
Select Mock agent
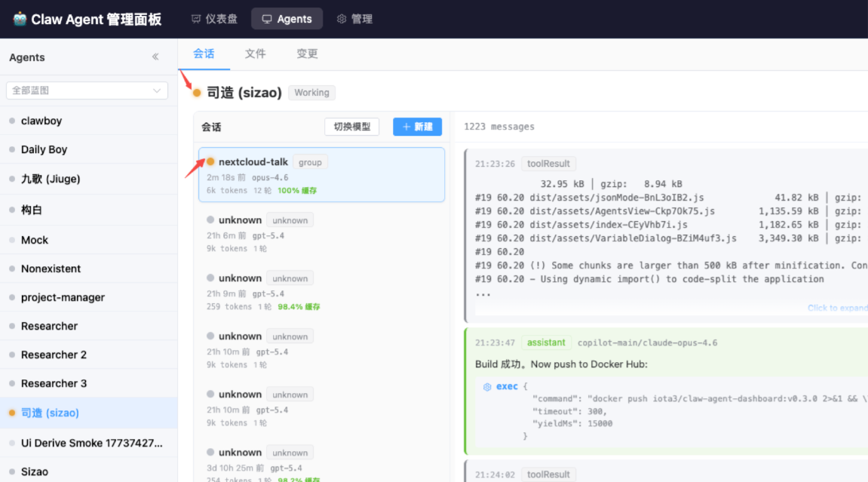click(x=88, y=240)
